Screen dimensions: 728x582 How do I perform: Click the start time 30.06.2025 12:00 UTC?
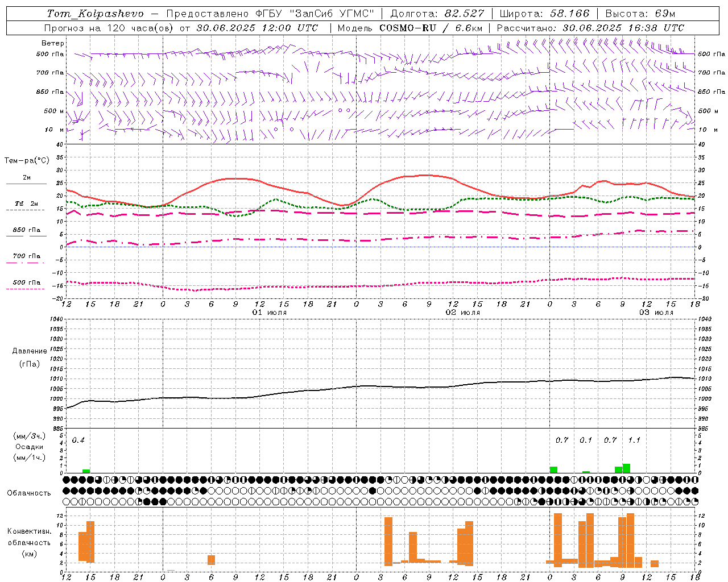click(x=257, y=28)
